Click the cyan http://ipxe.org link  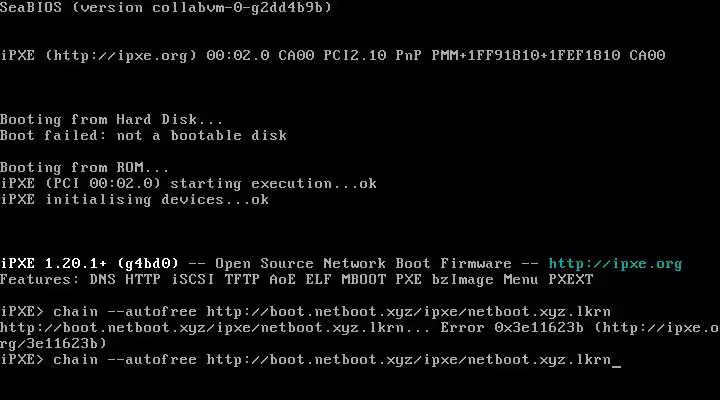[614, 264]
